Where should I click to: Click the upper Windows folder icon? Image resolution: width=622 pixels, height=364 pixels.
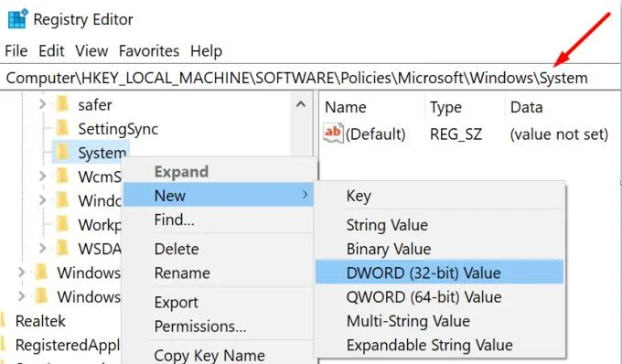point(41,273)
